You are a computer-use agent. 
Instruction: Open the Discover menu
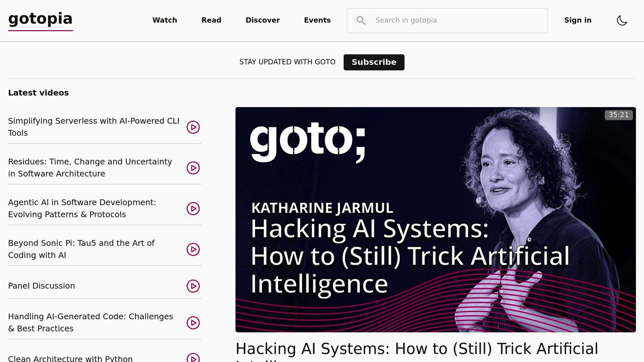263,20
